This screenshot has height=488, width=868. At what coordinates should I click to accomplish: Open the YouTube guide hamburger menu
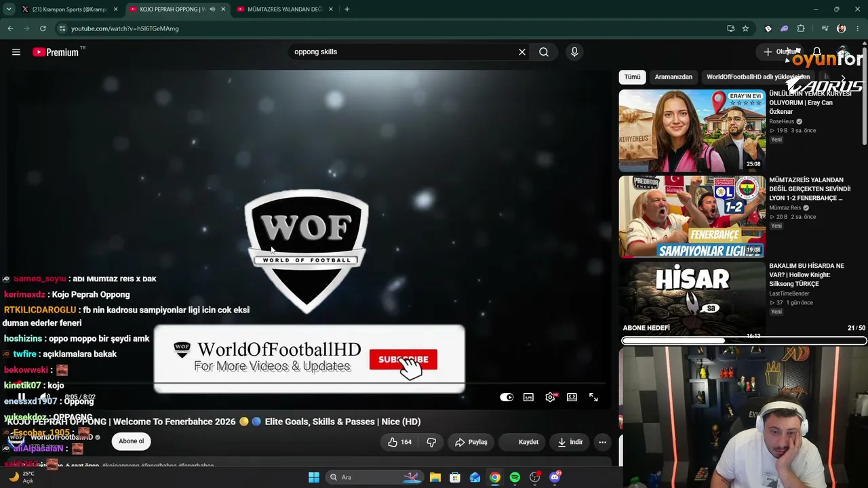pos(16,52)
